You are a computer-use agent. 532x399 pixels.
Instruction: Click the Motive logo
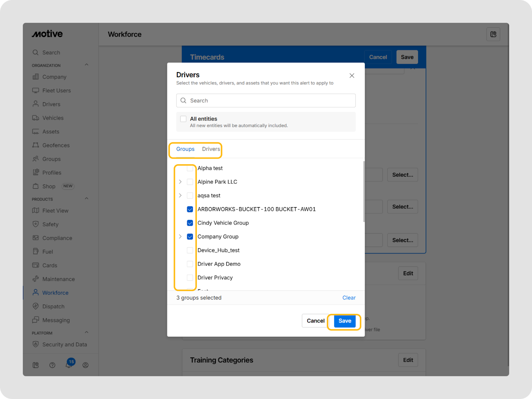(x=47, y=34)
